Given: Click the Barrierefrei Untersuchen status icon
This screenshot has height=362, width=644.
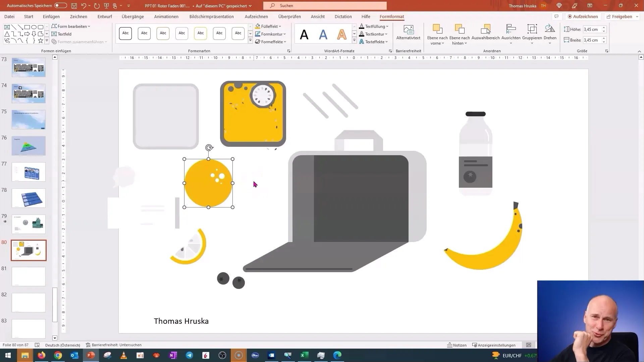Looking at the screenshot, I should (88, 345).
